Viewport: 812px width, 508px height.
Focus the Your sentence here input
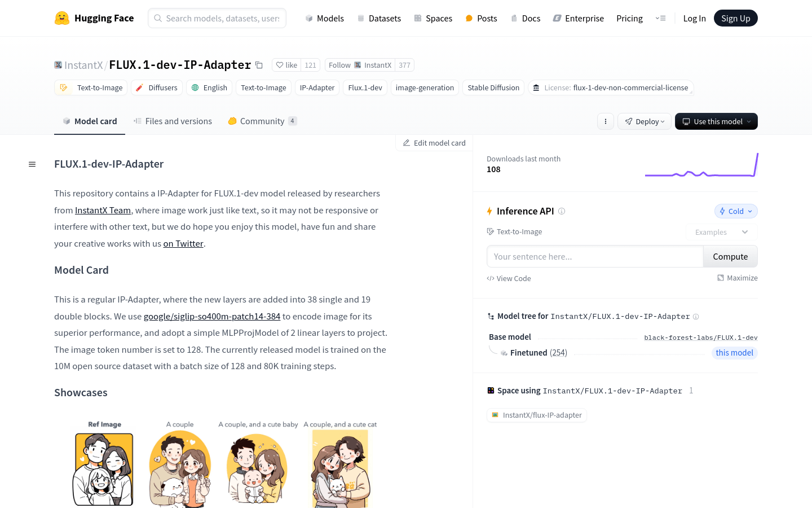595,256
